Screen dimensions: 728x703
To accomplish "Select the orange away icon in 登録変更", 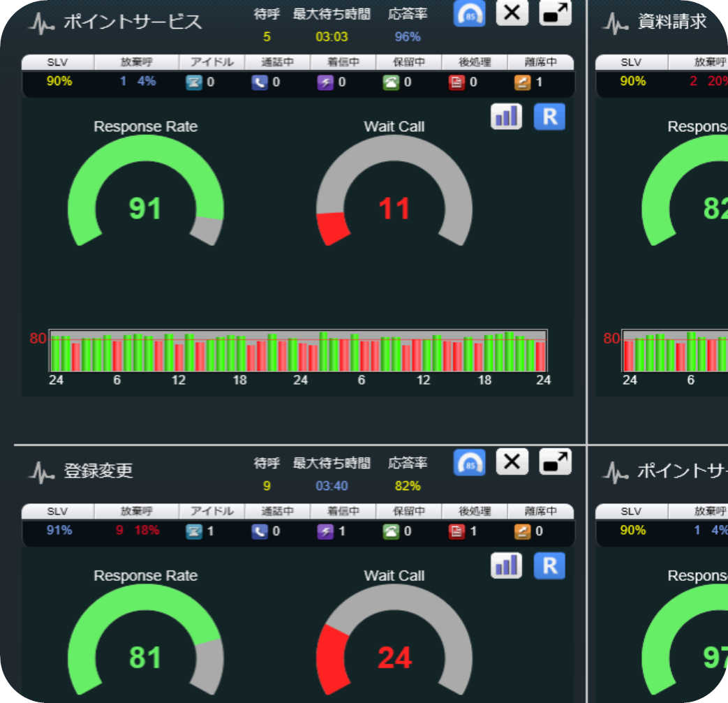I will tap(522, 531).
